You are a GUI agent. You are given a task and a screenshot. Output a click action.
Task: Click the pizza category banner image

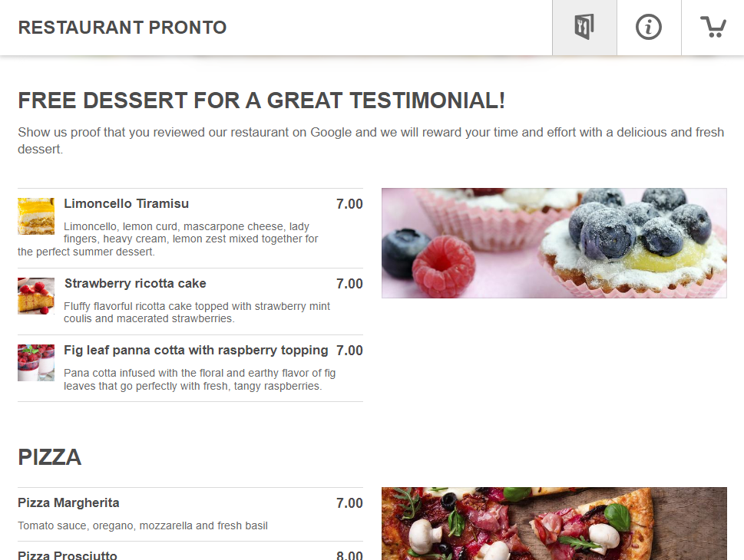tap(554, 523)
